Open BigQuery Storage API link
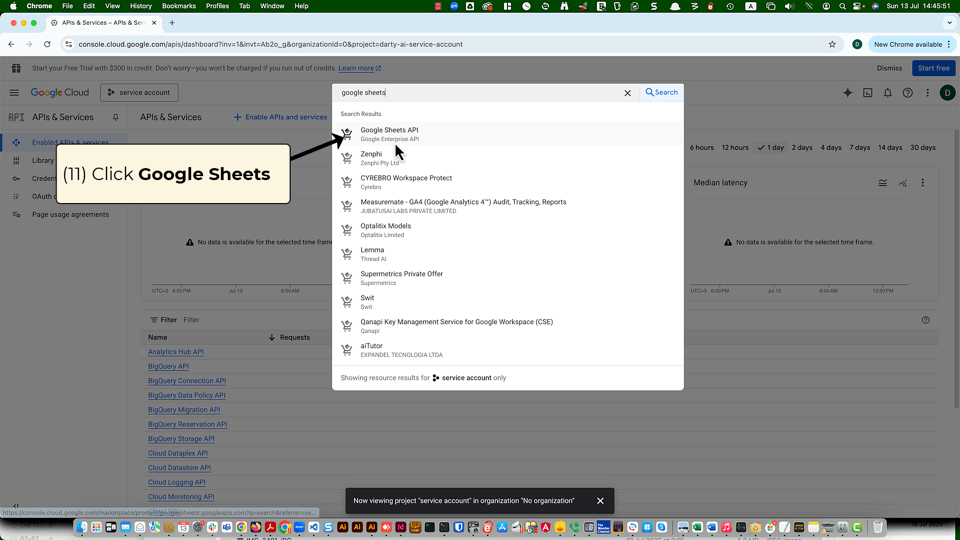The height and width of the screenshot is (540, 960). 181,439
